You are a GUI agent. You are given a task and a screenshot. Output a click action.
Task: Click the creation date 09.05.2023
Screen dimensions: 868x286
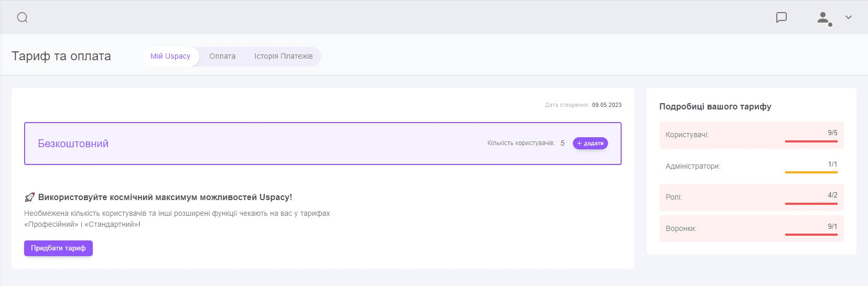pyautogui.click(x=606, y=105)
